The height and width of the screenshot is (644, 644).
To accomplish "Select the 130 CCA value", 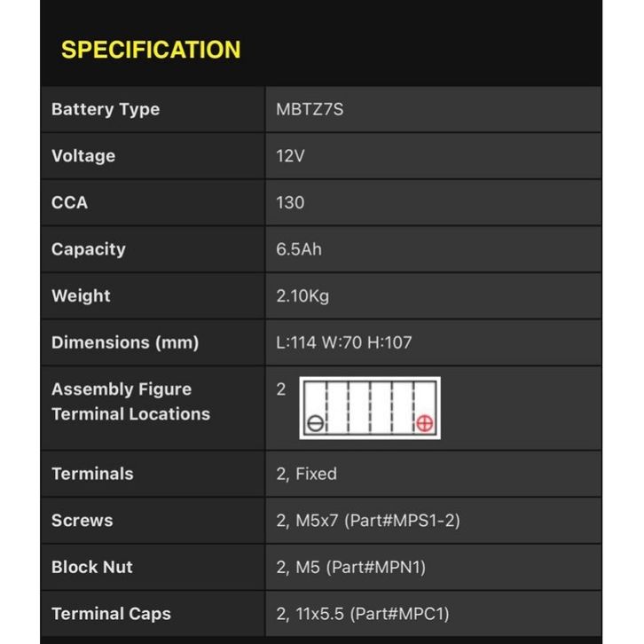I will [290, 202].
